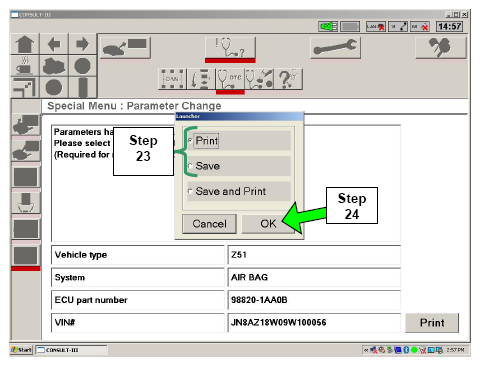Click the LAN status icon with red X
480x366 pixels.
pos(376,27)
